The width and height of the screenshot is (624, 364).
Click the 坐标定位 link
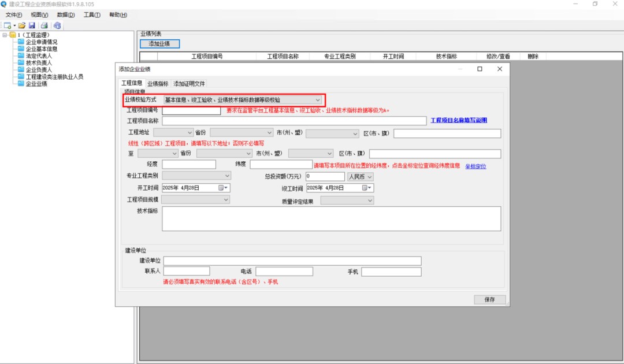476,166
